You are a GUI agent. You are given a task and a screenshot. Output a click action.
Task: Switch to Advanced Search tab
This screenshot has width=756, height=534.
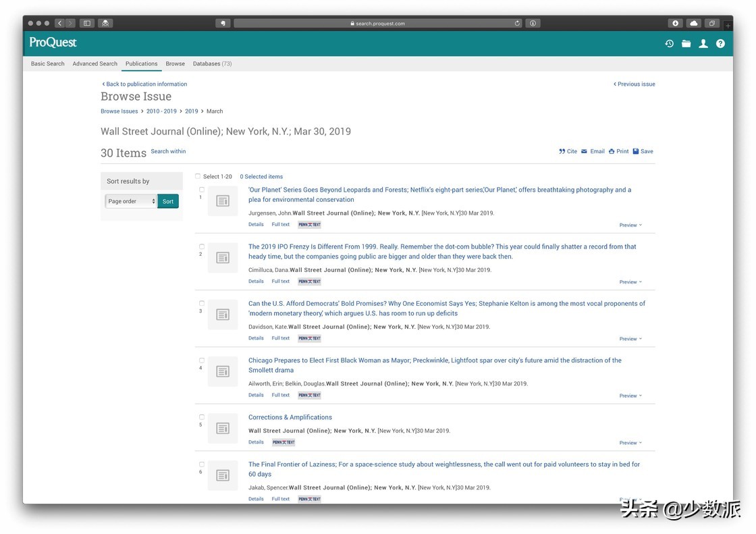(95, 63)
